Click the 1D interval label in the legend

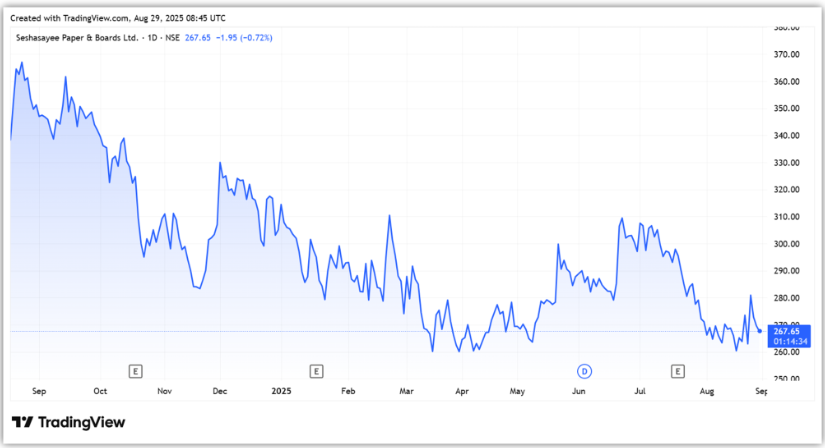pyautogui.click(x=153, y=37)
